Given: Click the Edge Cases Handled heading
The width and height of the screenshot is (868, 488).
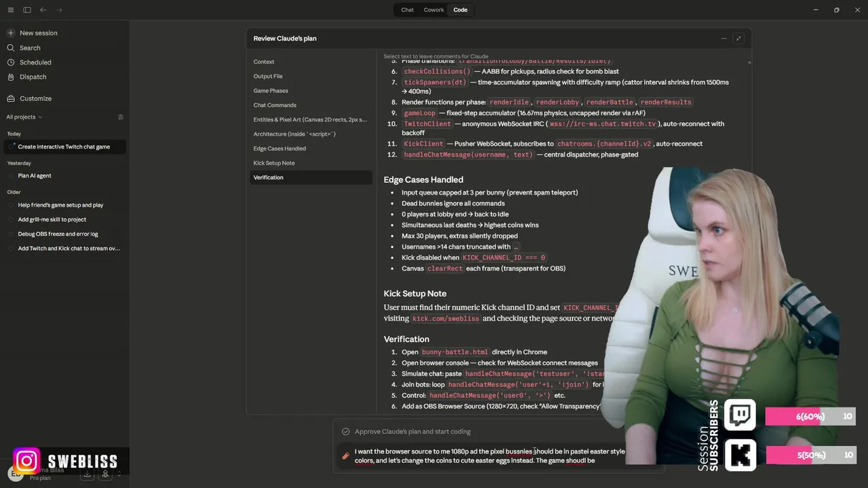Looking at the screenshot, I should pyautogui.click(x=423, y=180).
